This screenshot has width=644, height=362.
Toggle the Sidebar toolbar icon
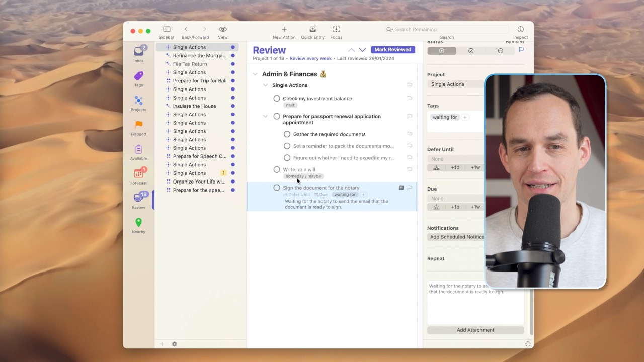point(167,29)
